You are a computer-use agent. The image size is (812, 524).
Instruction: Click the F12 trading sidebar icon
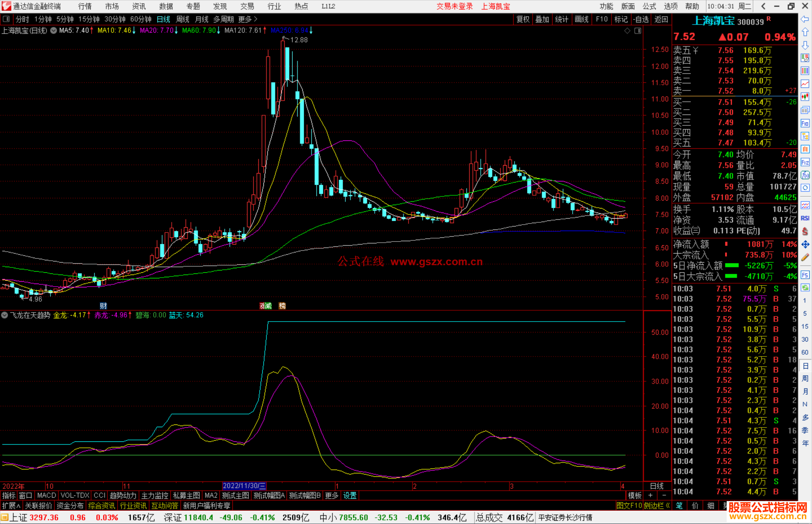point(805,162)
